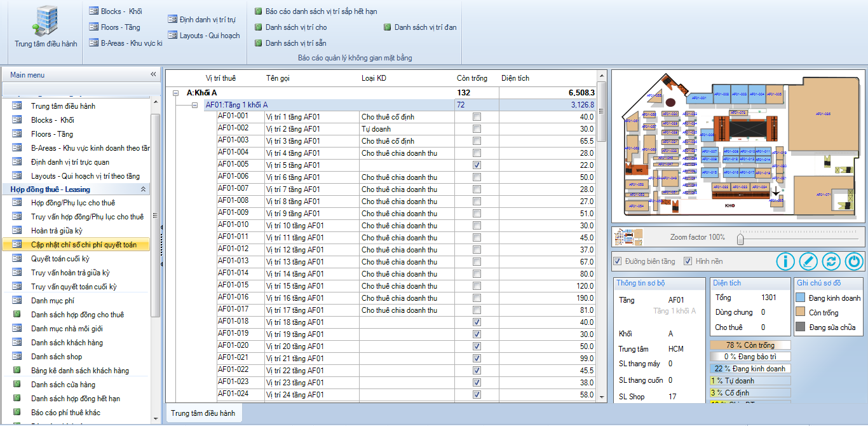The image size is (868, 426).
Task: Click the info icon in the map toolbar
Action: pos(786,261)
